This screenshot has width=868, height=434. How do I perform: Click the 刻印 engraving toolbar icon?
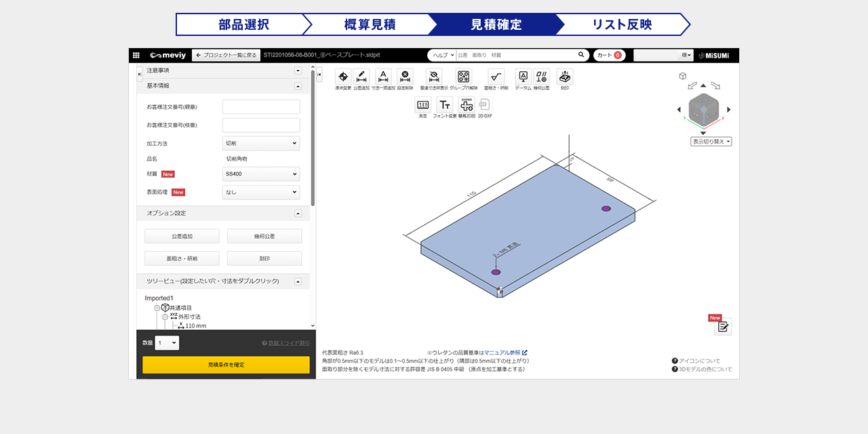click(x=564, y=77)
